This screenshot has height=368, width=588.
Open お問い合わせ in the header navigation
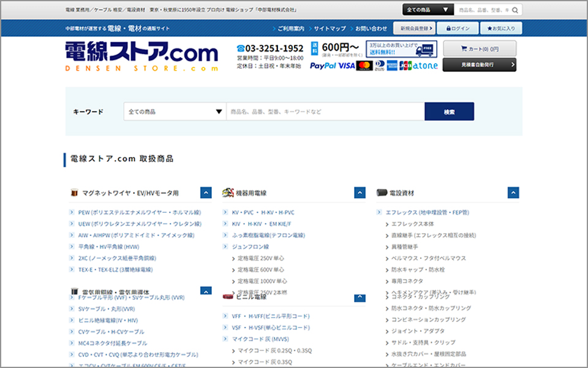[371, 29]
